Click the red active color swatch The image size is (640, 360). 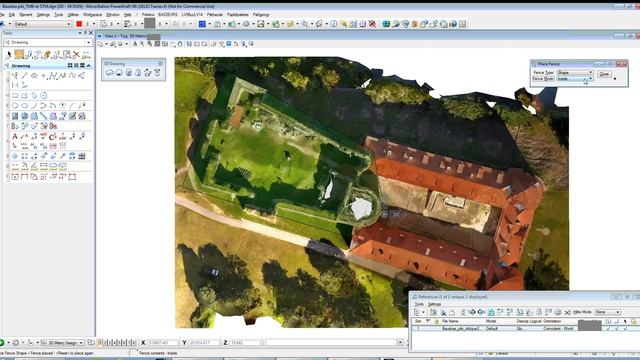pos(79,24)
